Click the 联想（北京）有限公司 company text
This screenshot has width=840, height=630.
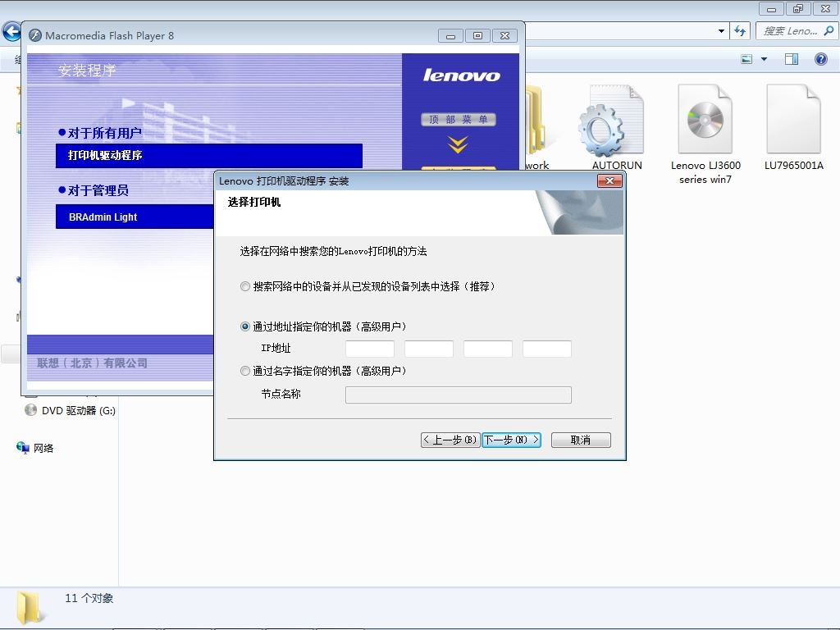pyautogui.click(x=92, y=363)
